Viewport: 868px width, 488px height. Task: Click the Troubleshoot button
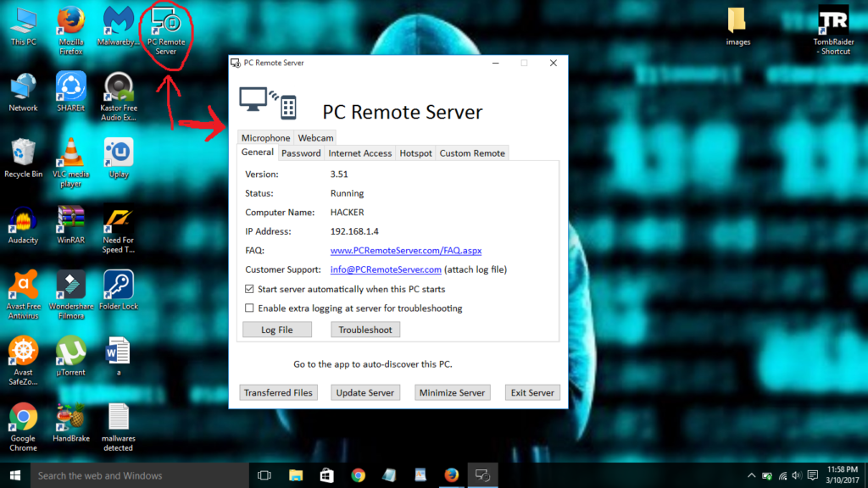pyautogui.click(x=365, y=330)
